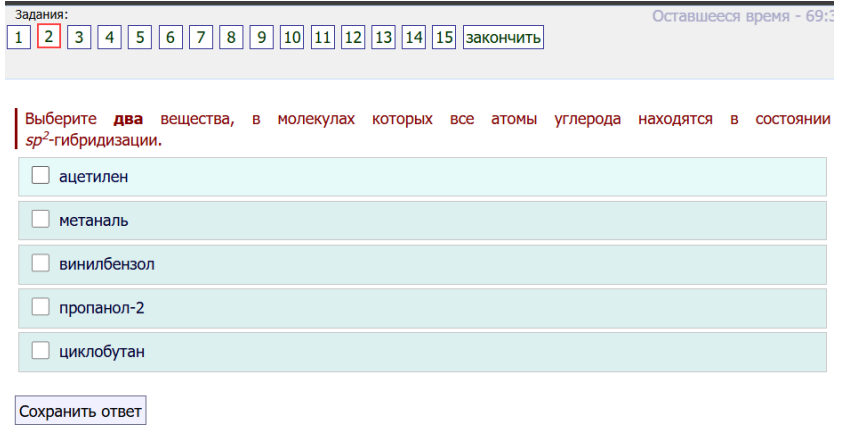Open task number 9

pos(261,38)
